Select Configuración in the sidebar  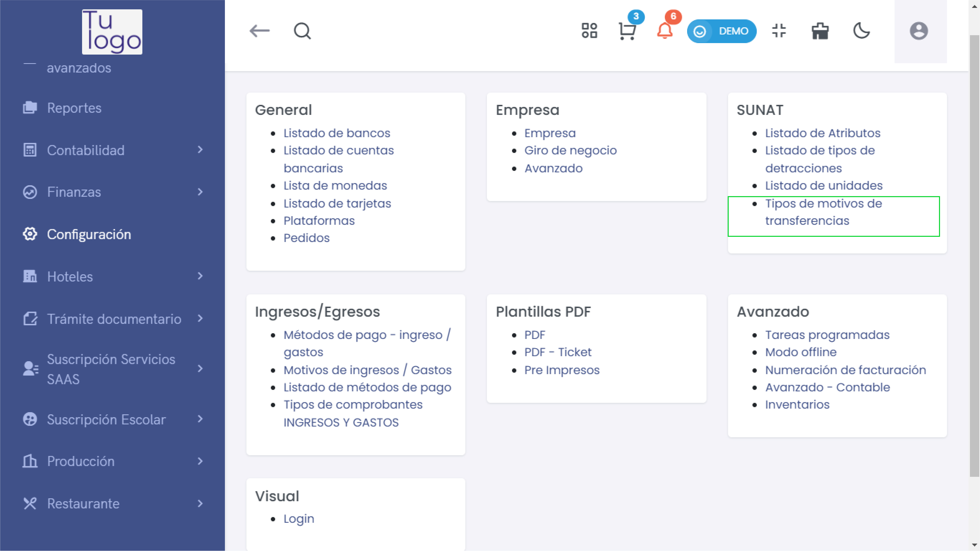[89, 234]
